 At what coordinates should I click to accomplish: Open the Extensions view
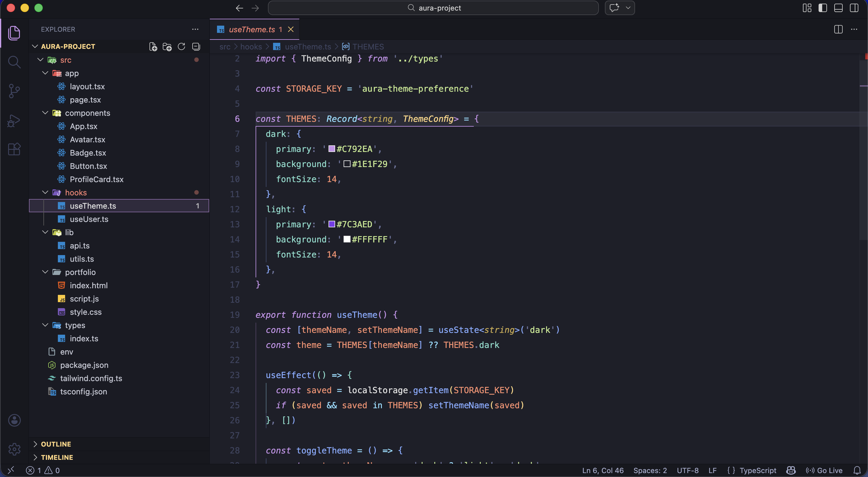point(14,149)
